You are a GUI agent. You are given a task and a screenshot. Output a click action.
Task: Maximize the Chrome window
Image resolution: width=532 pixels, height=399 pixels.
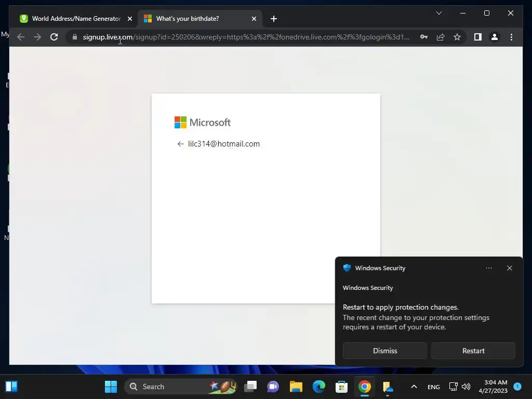[x=486, y=13]
